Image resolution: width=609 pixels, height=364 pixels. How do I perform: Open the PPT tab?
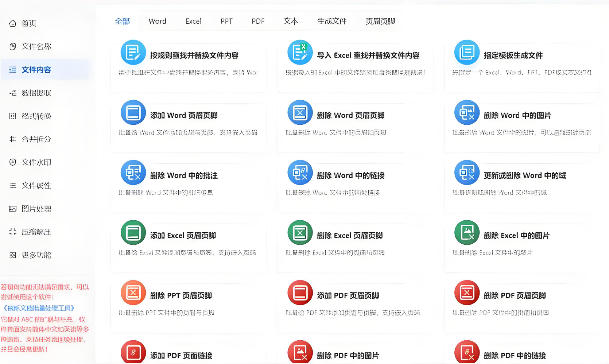[x=226, y=21]
